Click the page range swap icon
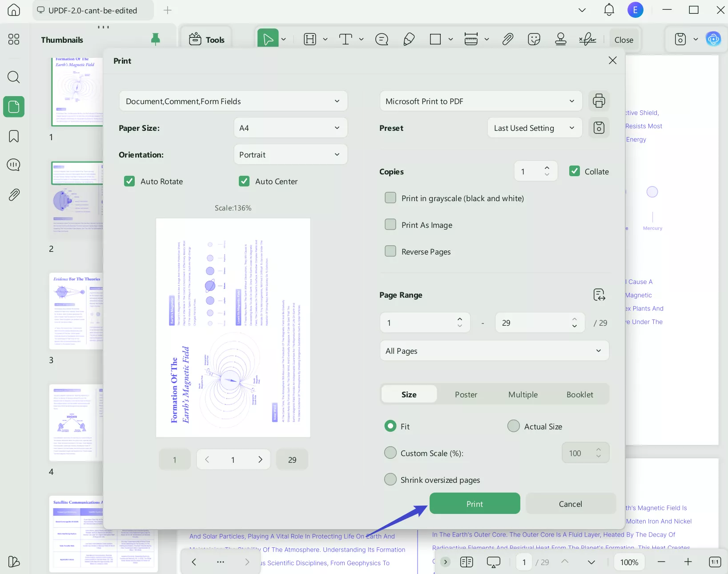The image size is (728, 574). (599, 295)
